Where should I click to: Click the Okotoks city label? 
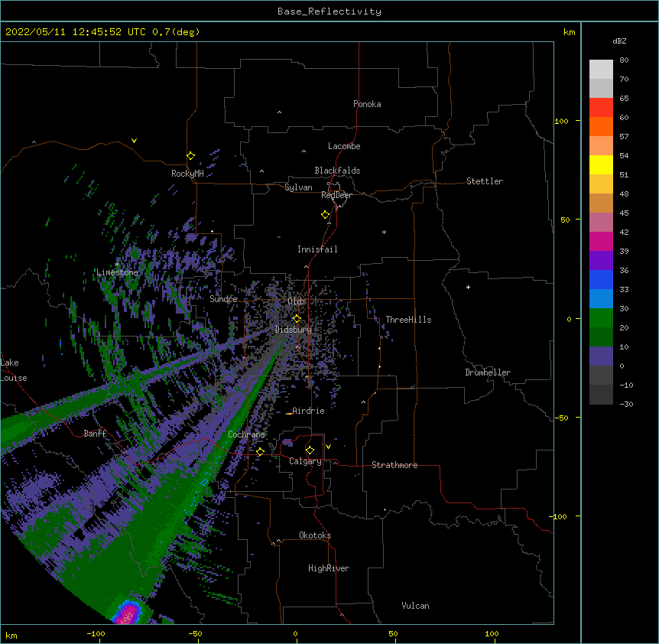tap(315, 535)
